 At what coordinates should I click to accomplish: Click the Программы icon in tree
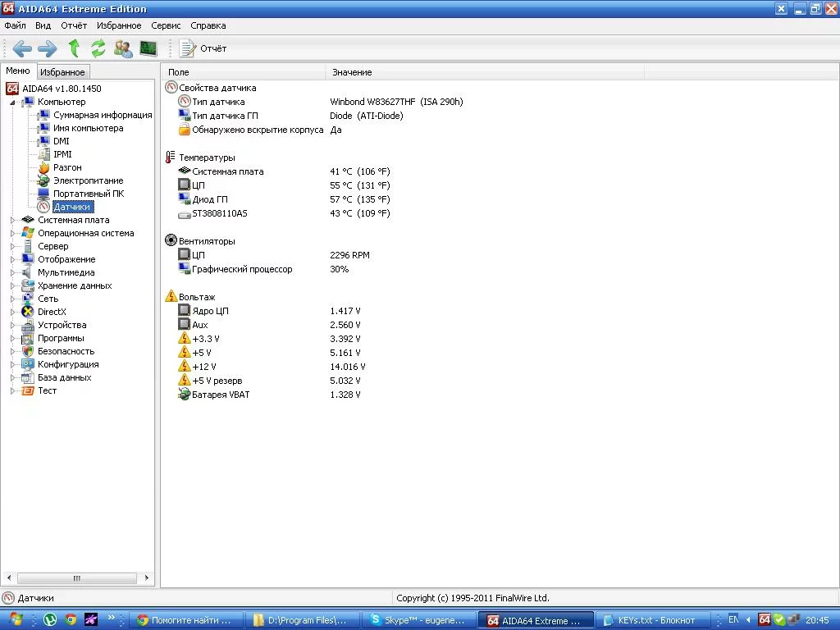point(28,338)
